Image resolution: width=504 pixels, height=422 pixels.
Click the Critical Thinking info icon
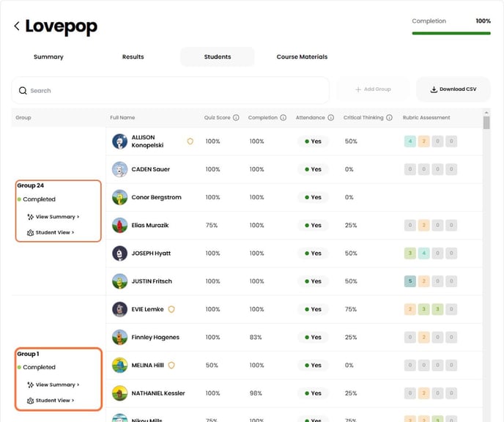pyautogui.click(x=390, y=117)
